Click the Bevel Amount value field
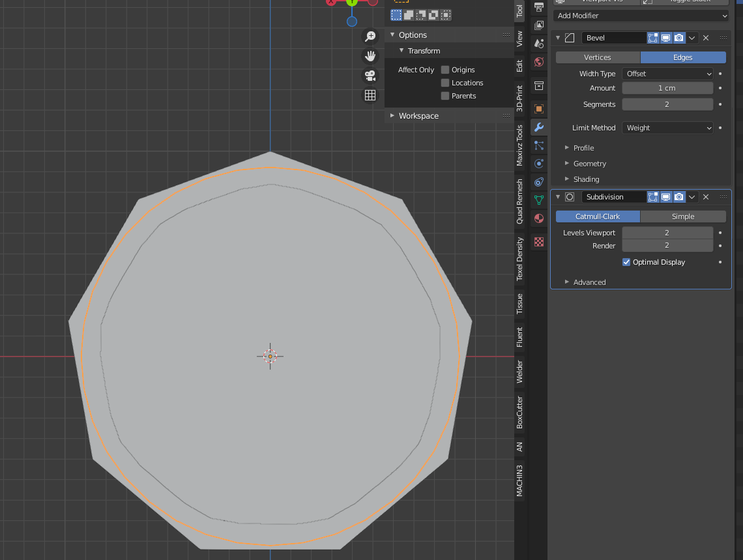Image resolution: width=743 pixels, height=560 pixels. 667,88
